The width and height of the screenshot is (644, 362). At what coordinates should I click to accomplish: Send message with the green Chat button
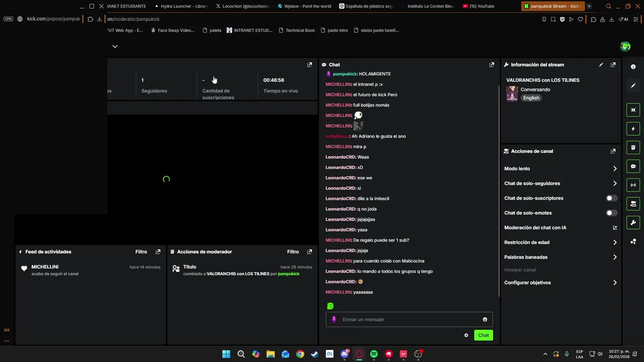484,335
